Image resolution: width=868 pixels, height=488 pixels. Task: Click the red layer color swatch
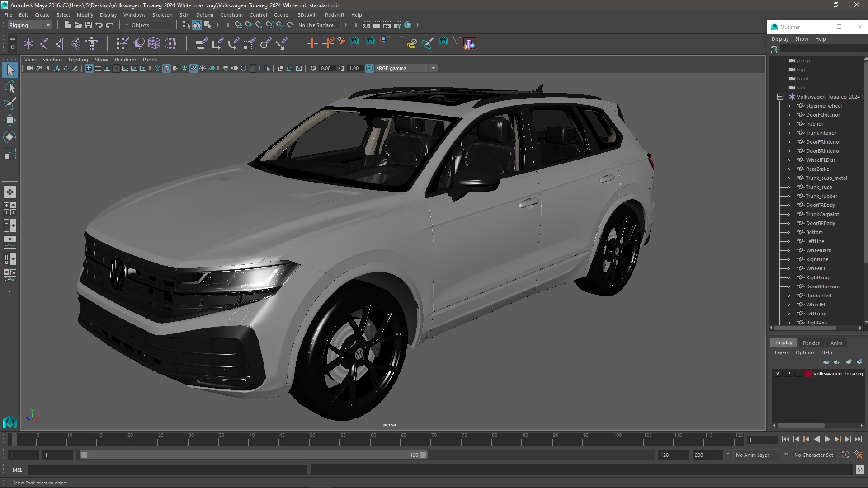pos(808,374)
